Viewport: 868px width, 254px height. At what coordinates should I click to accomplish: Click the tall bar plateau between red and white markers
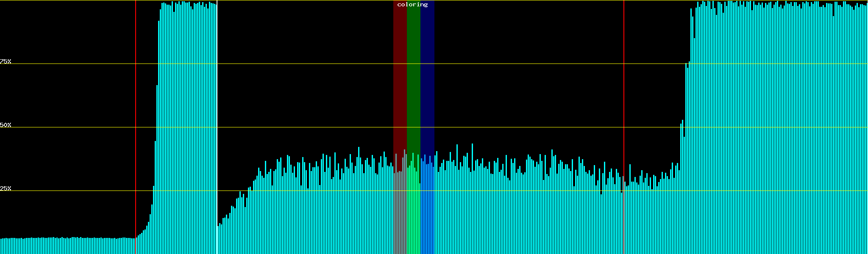(186, 127)
